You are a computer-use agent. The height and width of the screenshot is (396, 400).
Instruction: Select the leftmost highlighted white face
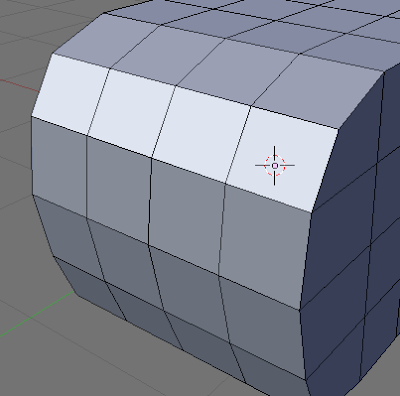(x=70, y=94)
